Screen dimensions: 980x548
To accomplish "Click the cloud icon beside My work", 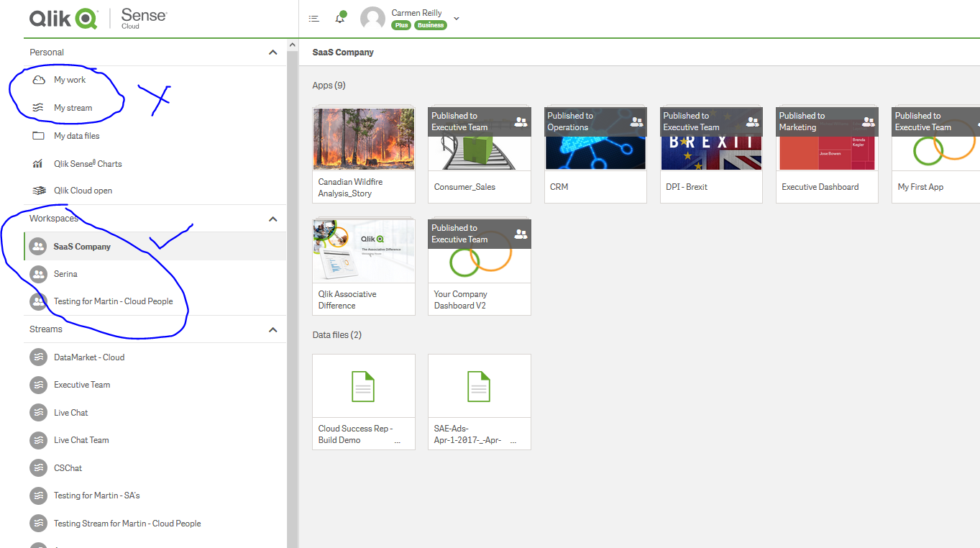I will (39, 80).
